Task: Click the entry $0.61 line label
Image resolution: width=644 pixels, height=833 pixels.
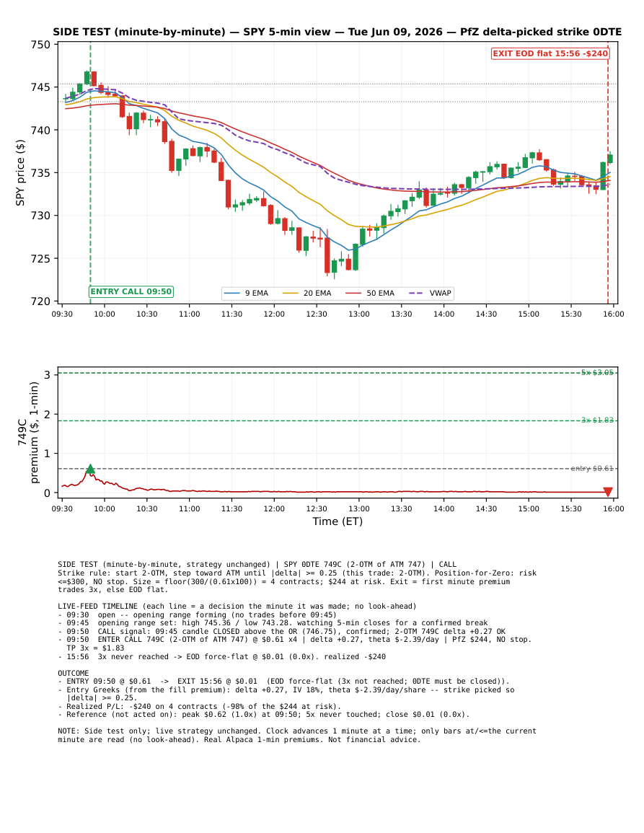Action: [x=592, y=469]
